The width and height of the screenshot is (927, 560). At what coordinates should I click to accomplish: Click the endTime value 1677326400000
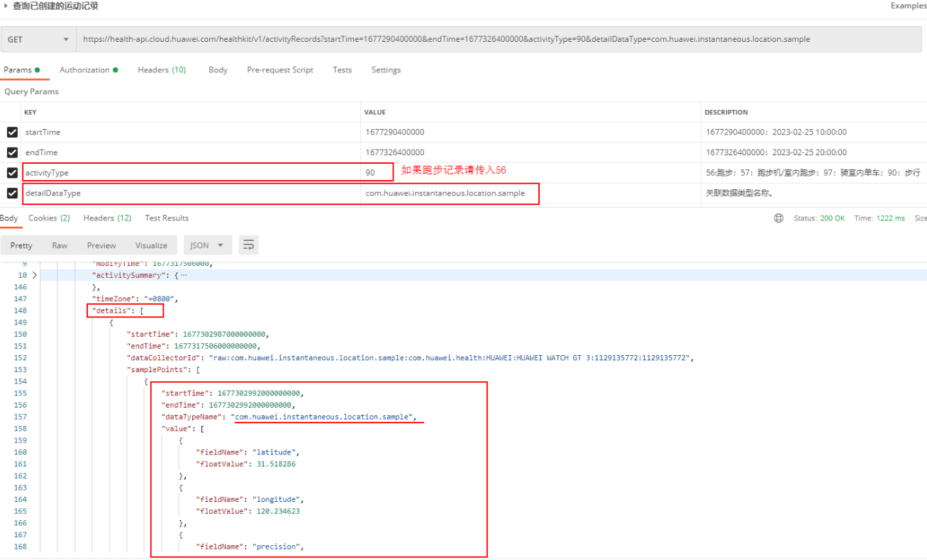pyautogui.click(x=395, y=152)
